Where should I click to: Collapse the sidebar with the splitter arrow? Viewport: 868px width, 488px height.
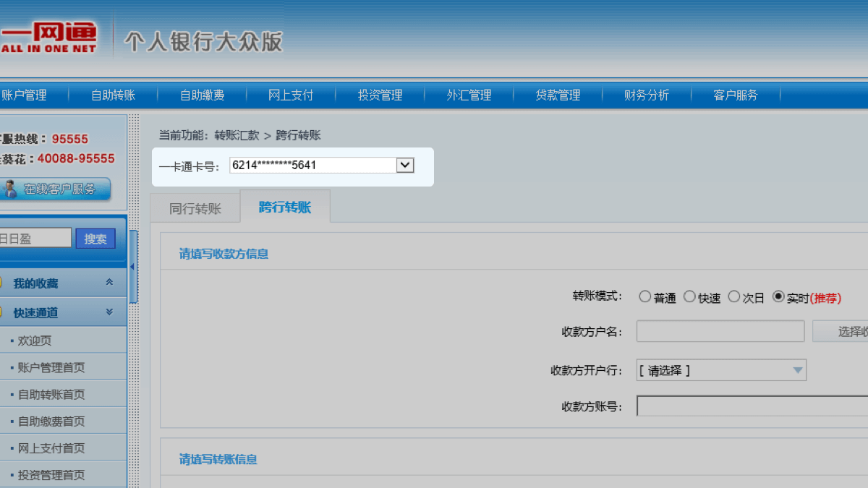pos(132,267)
